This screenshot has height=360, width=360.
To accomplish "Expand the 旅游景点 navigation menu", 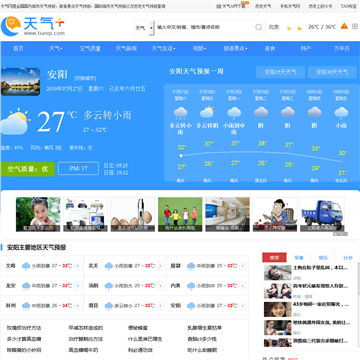I will 235,49.
